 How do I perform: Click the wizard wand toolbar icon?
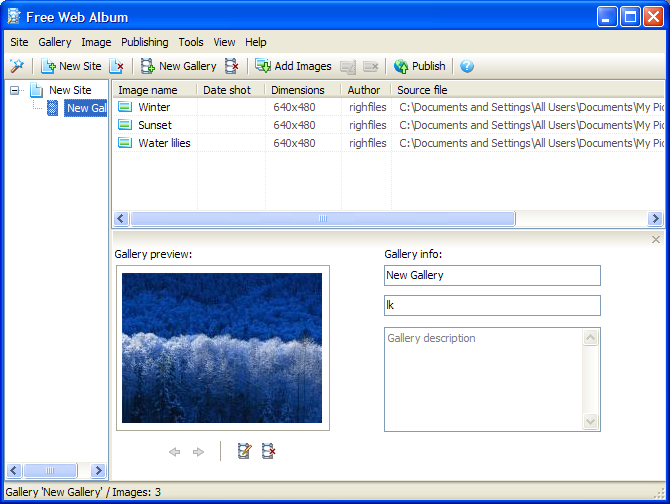pos(17,66)
